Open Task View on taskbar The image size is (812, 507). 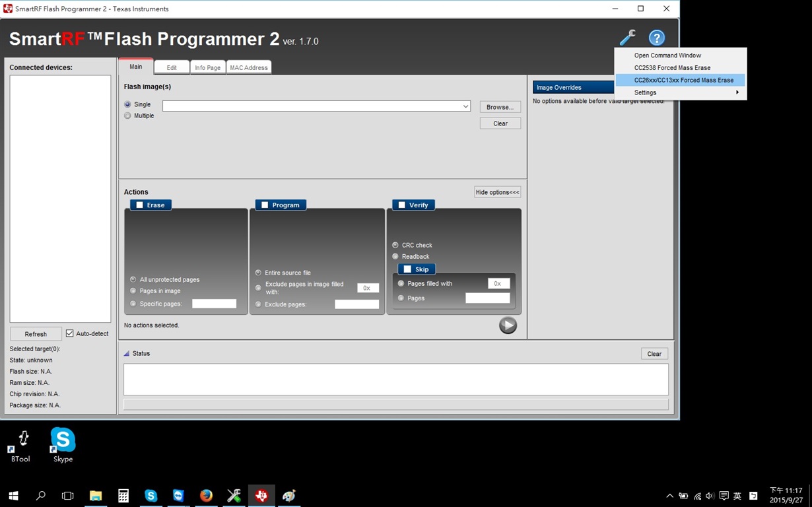coord(68,495)
